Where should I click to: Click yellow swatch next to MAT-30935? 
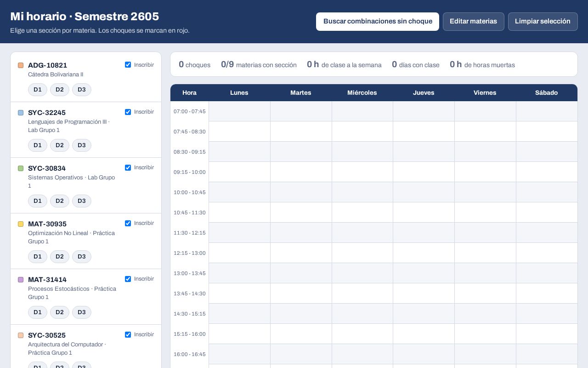(x=21, y=224)
